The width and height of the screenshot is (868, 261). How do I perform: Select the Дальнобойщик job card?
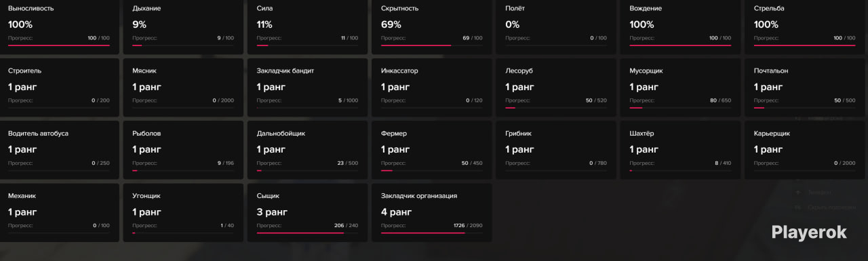(x=307, y=150)
